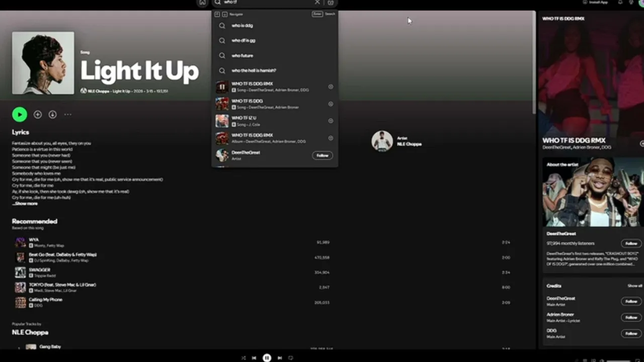Image resolution: width=644 pixels, height=362 pixels.
Task: Skip to next track
Action: pyautogui.click(x=280, y=358)
